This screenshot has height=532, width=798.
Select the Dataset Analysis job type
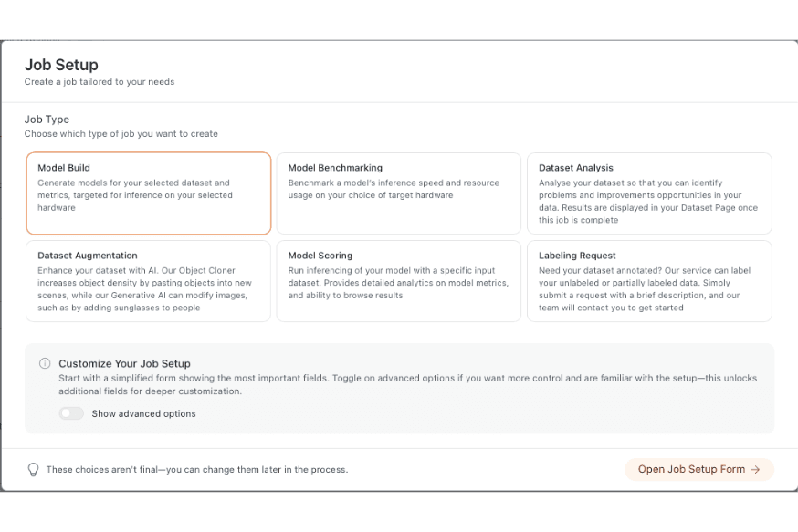649,193
